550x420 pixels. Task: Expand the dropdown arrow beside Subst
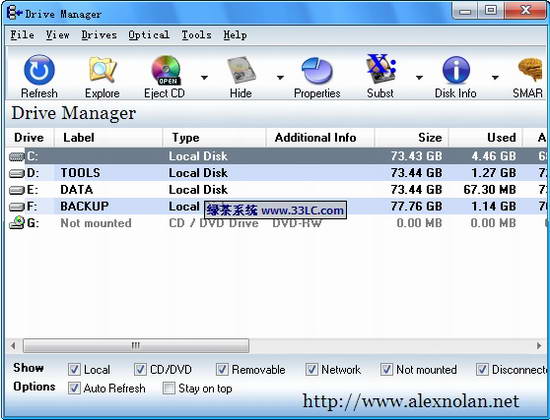click(x=419, y=77)
